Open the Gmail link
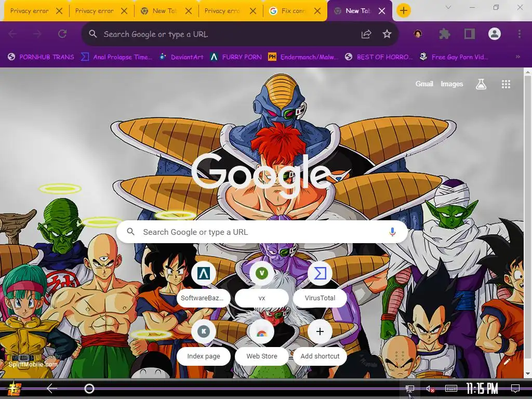Viewport: 532px width, 399px height. (x=424, y=84)
